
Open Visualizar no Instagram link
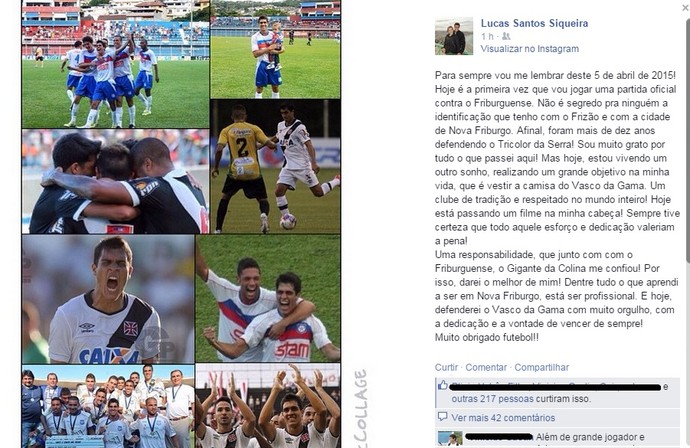pyautogui.click(x=529, y=49)
